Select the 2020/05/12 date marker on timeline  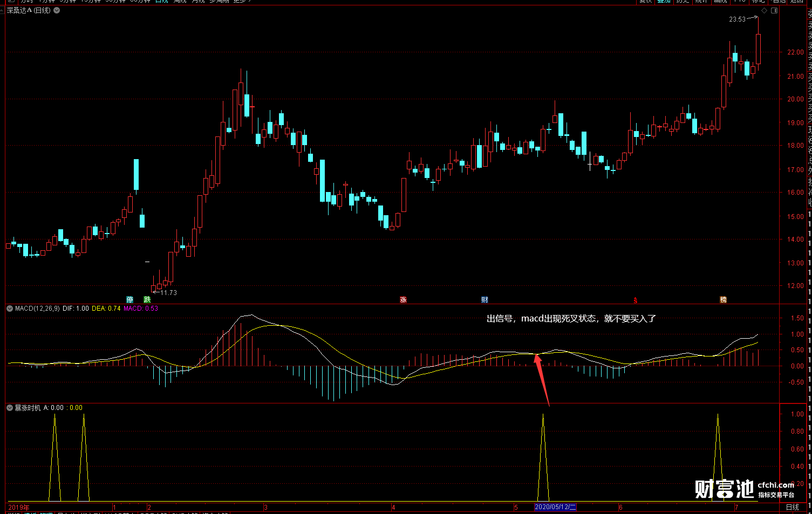[x=555, y=508]
